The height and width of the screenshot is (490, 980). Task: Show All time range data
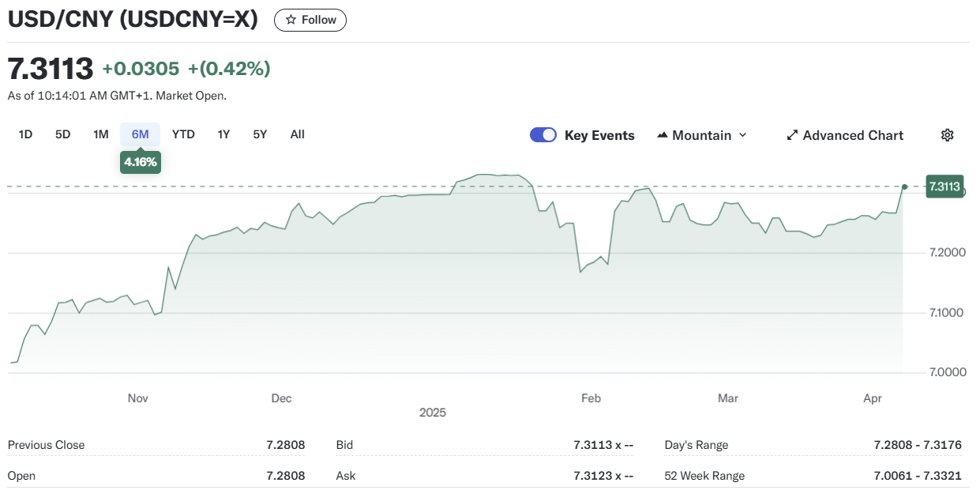[297, 134]
